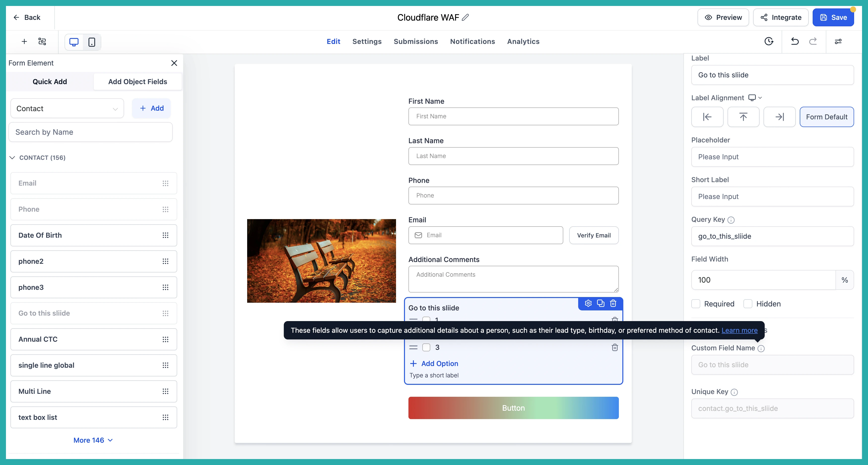The height and width of the screenshot is (465, 868).
Task: Align label to the top
Action: point(743,117)
